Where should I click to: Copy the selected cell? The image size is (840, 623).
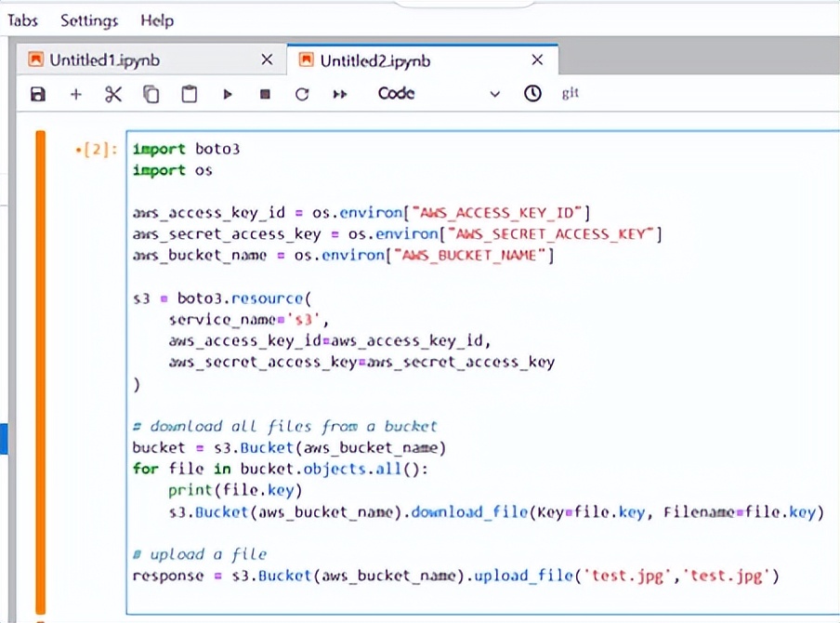[151, 93]
